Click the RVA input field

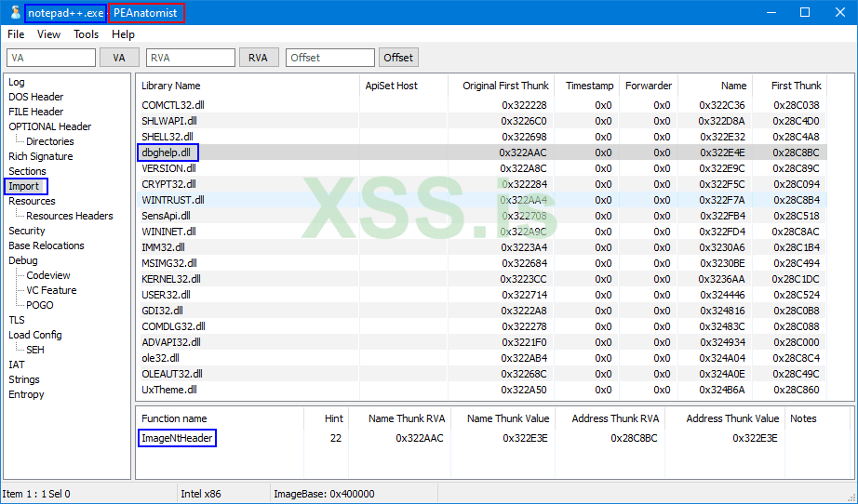point(191,58)
